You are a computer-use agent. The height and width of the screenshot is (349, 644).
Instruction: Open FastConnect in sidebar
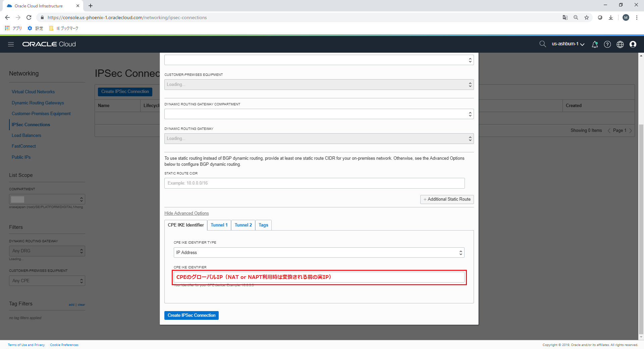(24, 146)
